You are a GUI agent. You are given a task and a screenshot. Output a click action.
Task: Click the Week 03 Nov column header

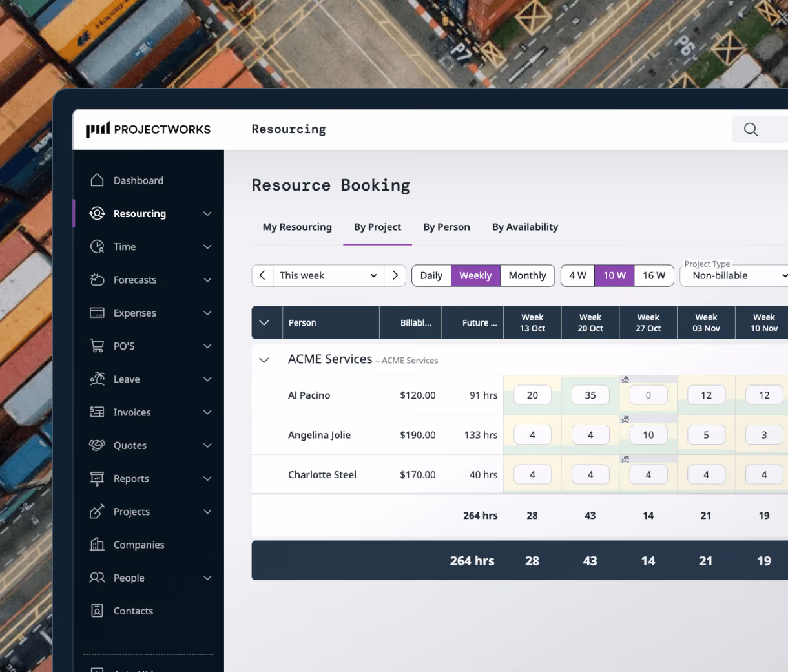pyautogui.click(x=706, y=322)
